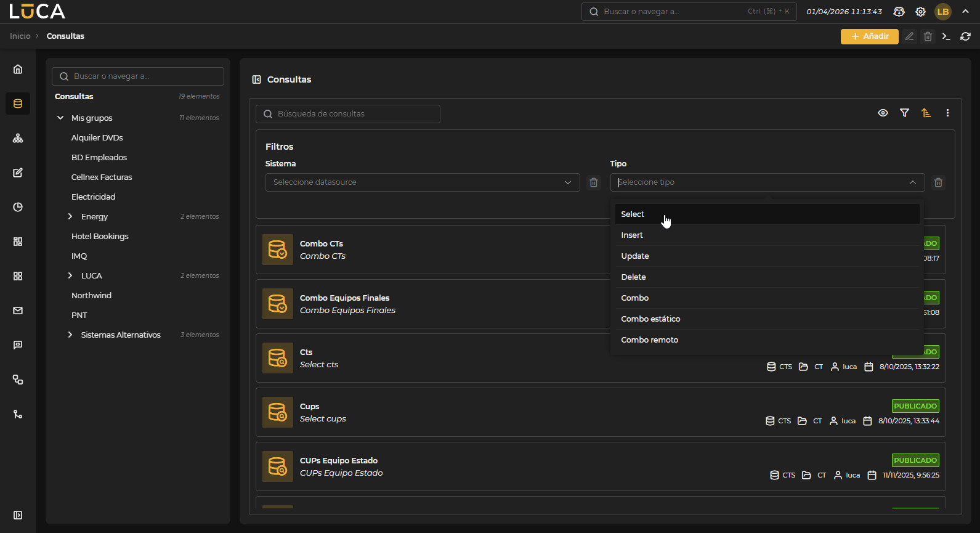
Task: Open the CUPs Equipo Estado query card
Action: [601, 466]
